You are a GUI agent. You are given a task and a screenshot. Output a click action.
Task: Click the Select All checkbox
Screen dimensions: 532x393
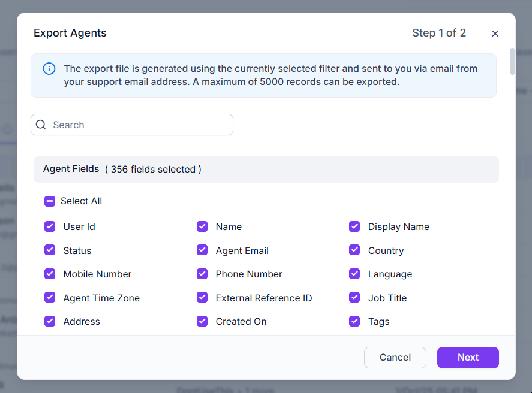click(49, 201)
